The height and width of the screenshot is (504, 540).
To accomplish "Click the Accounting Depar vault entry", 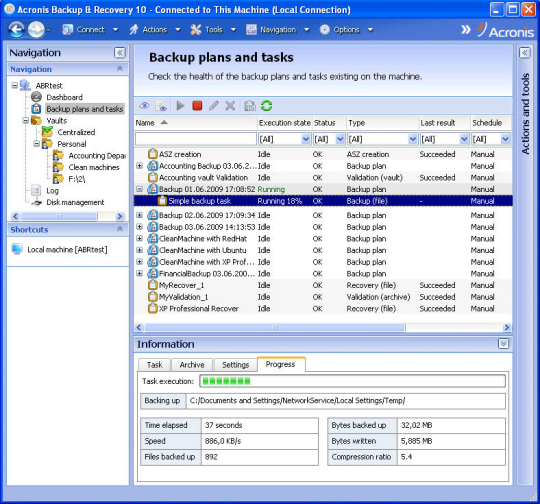I will [x=97, y=156].
